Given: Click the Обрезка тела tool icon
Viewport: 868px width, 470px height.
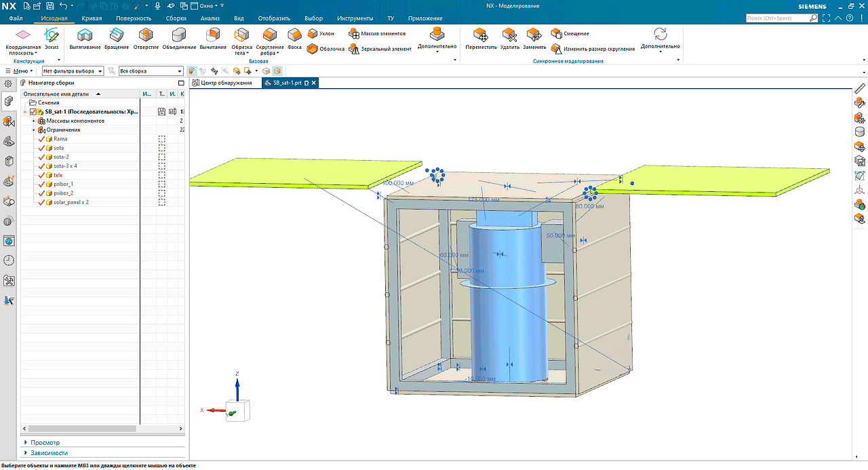Looking at the screenshot, I should point(242,34).
